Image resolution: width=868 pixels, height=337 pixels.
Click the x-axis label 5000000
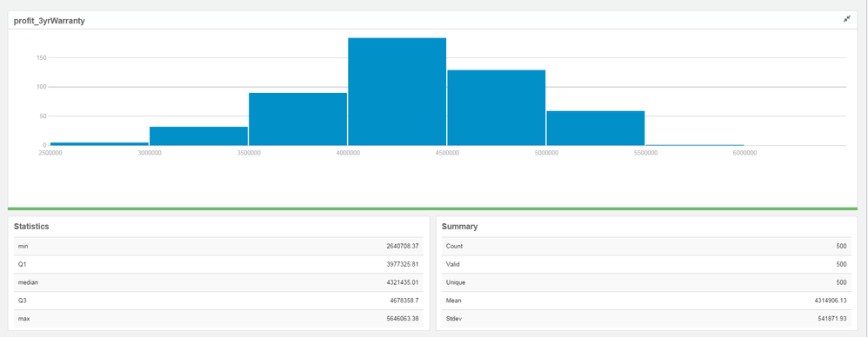tap(546, 153)
